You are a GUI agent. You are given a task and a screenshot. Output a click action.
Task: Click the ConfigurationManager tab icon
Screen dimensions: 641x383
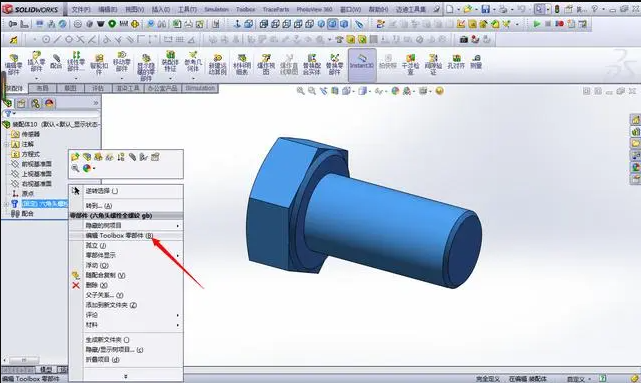tap(36, 103)
